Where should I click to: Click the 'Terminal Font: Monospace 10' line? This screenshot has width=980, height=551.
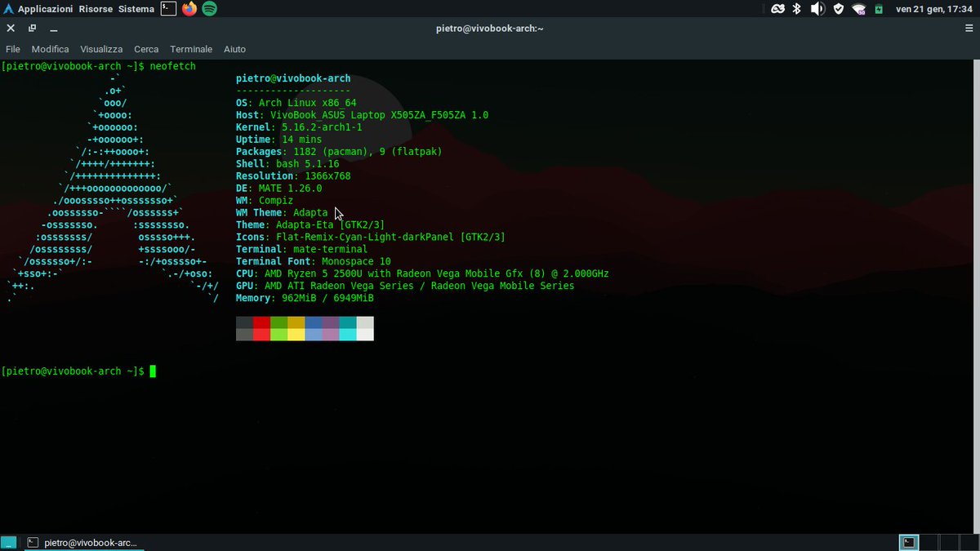coord(314,262)
